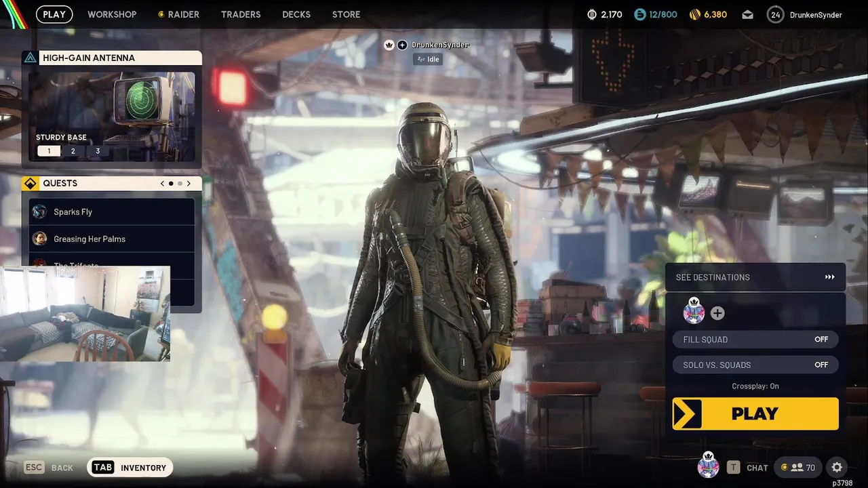Click the Sturdy Base label
Screen dimensions: 868x488
click(x=62, y=138)
